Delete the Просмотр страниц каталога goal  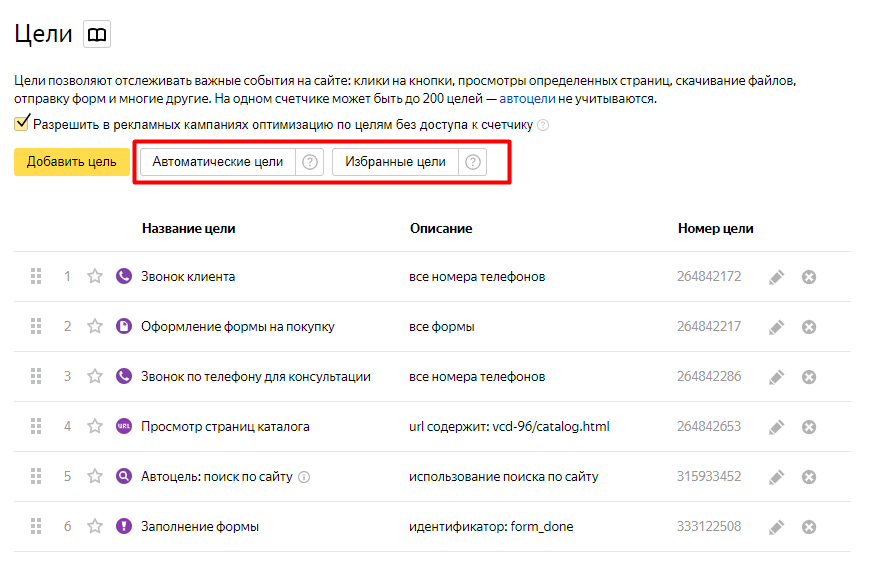click(809, 427)
